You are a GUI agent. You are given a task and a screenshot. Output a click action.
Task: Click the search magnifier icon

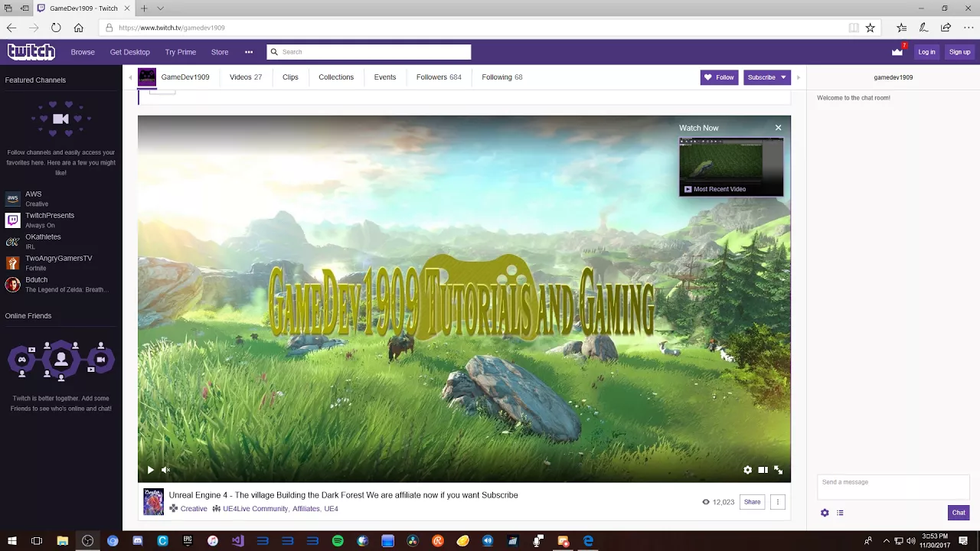pyautogui.click(x=274, y=52)
